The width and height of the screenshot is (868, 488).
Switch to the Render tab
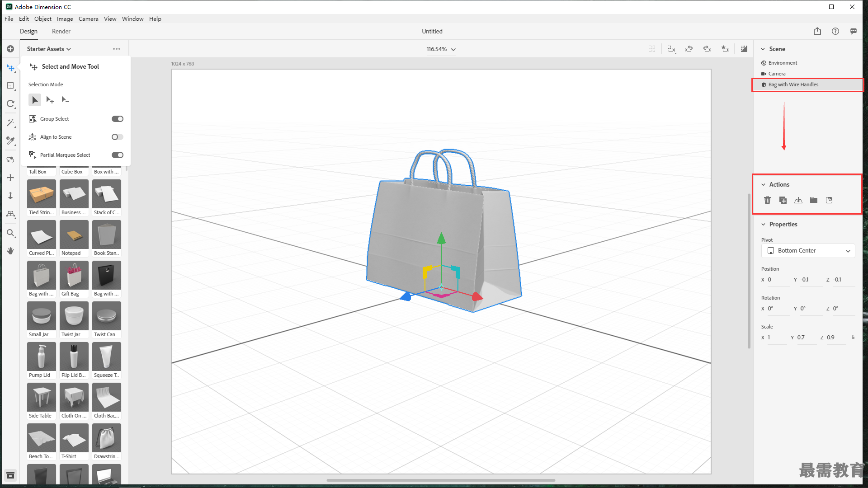[x=61, y=31]
